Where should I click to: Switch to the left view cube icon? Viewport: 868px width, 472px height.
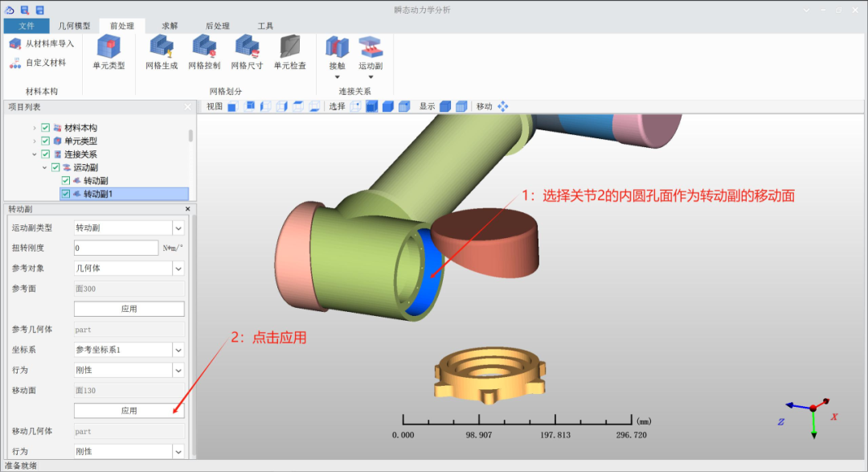pos(266,106)
